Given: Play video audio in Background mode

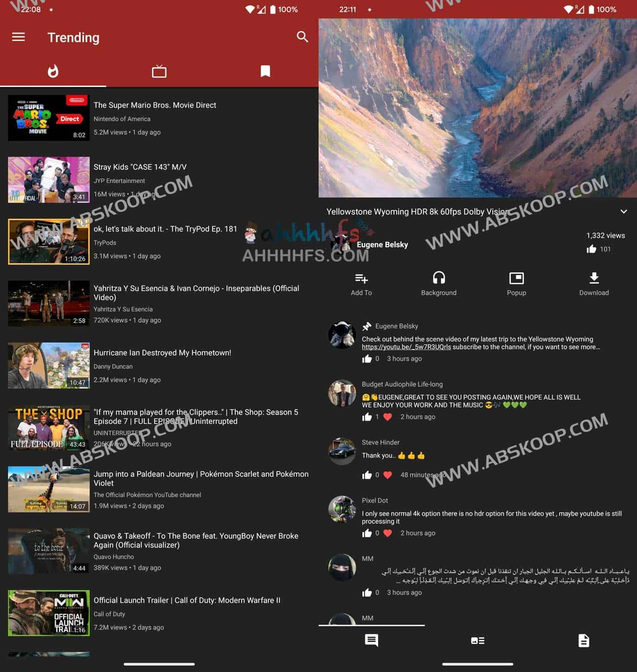Looking at the screenshot, I should 439,282.
